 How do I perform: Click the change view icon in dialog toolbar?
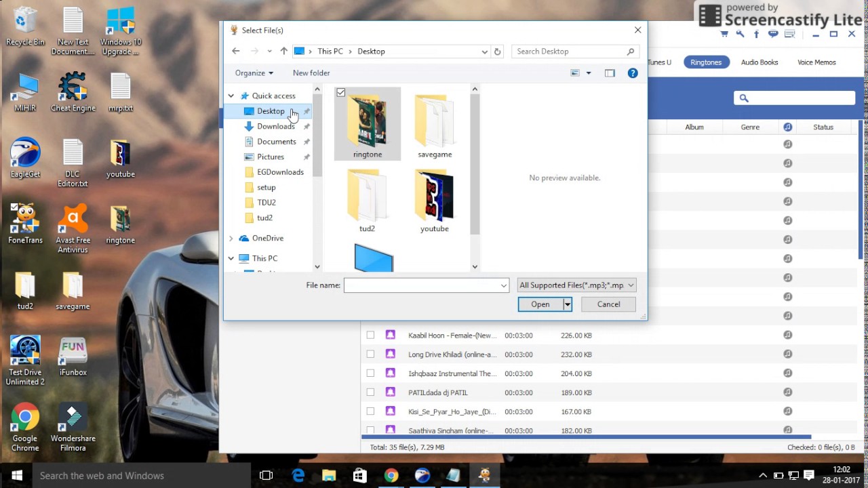(575, 73)
